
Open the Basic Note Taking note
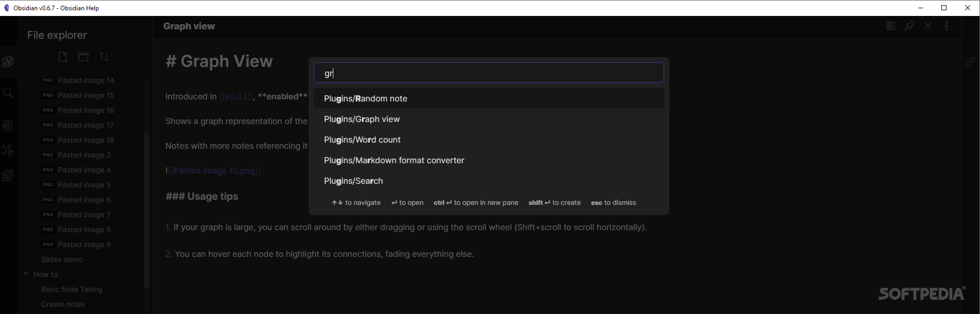click(x=72, y=289)
